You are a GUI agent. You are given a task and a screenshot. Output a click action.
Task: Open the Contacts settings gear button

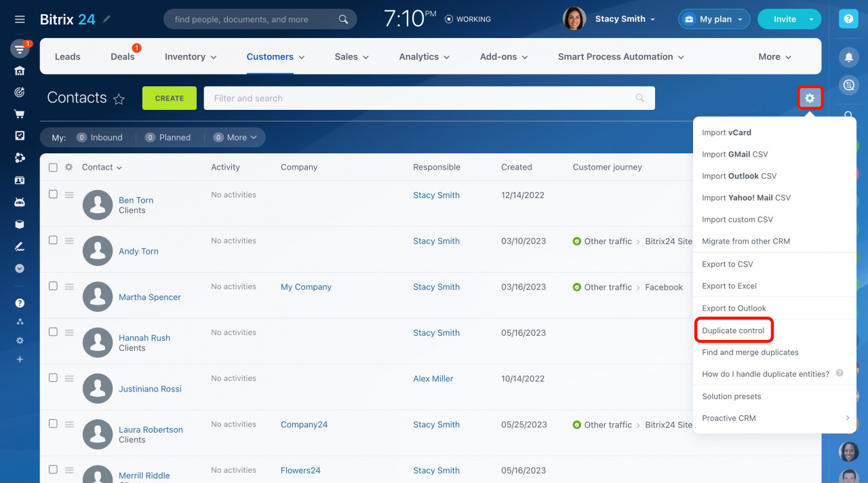click(x=810, y=98)
